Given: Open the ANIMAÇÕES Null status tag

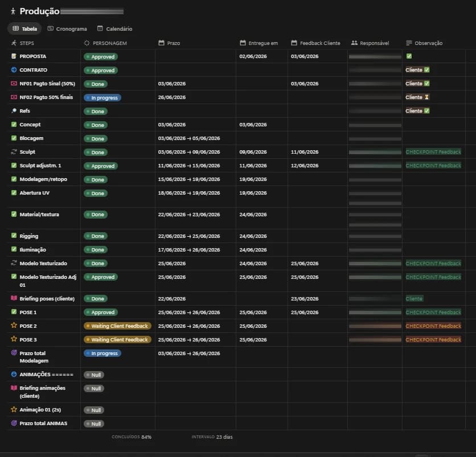Looking at the screenshot, I should (x=94, y=375).
